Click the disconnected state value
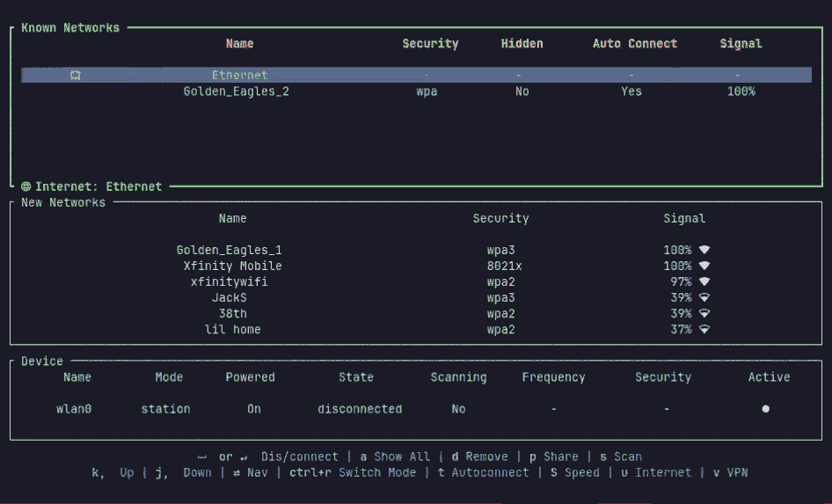832x504 pixels. (x=360, y=409)
